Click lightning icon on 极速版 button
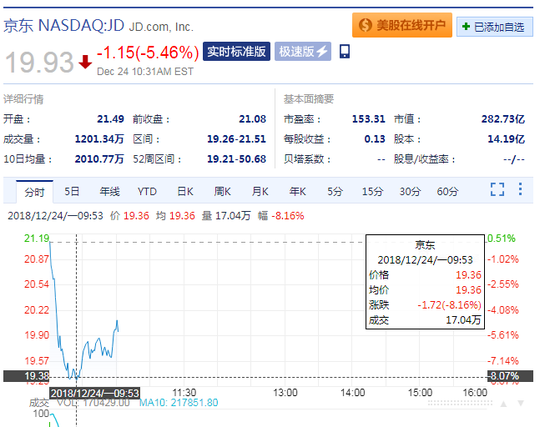The height and width of the screenshot is (427, 550). pyautogui.click(x=322, y=51)
